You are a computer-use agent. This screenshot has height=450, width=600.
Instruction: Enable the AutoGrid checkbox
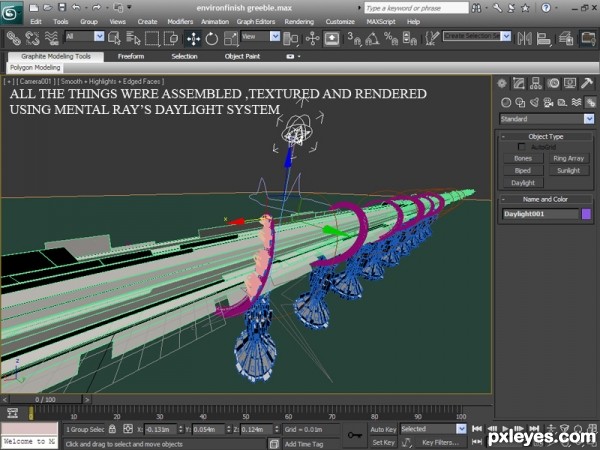tap(521, 147)
